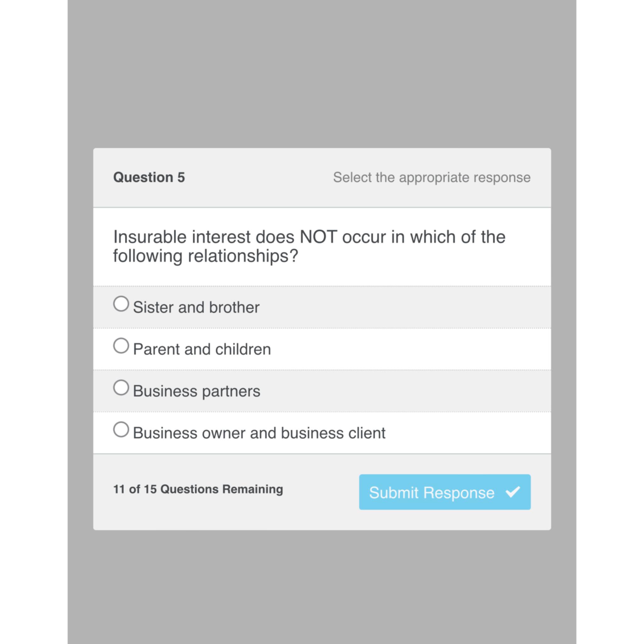Click the Question 5 heading
Screen dimensions: 644x644
(149, 177)
